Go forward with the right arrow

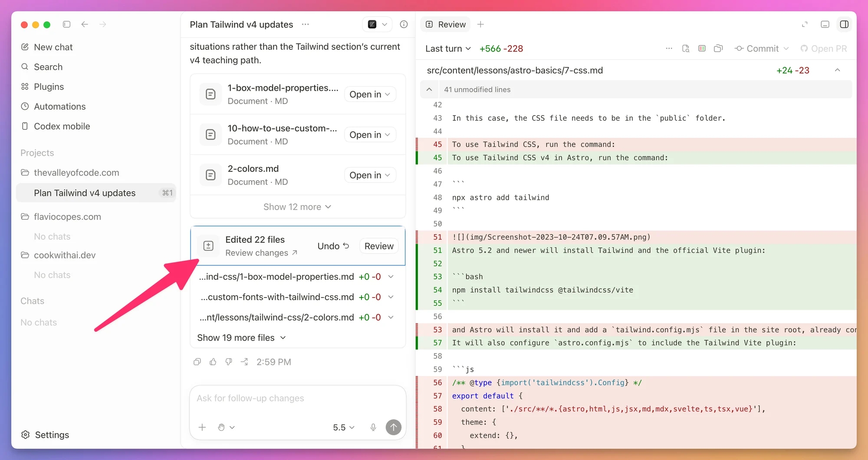(103, 24)
